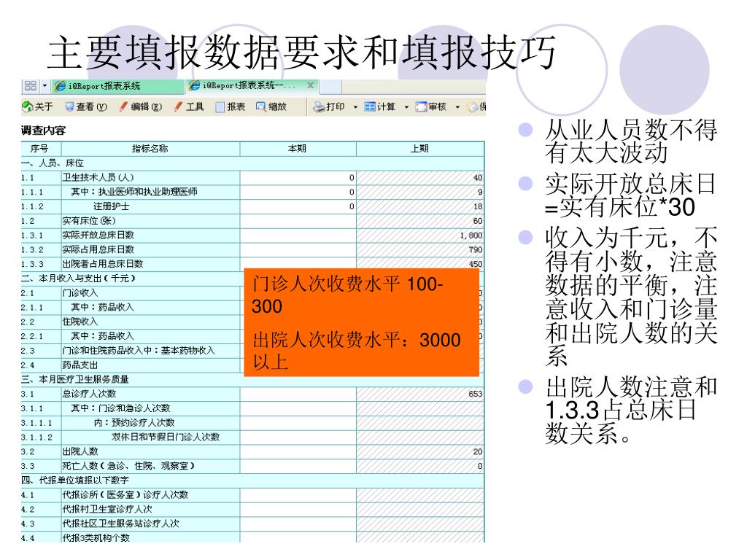This screenshot has width=747, height=560.
Task: Click the 上期 value 653
Action: pos(476,394)
